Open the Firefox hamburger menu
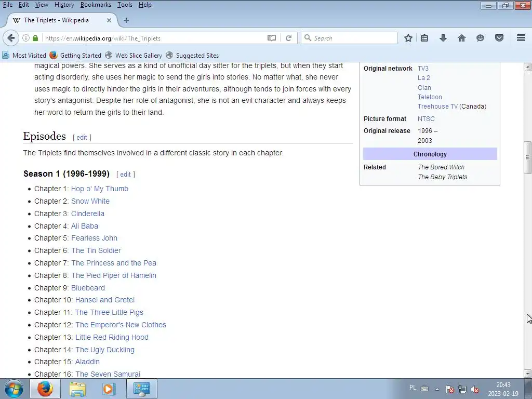The image size is (532, 399). click(521, 37)
